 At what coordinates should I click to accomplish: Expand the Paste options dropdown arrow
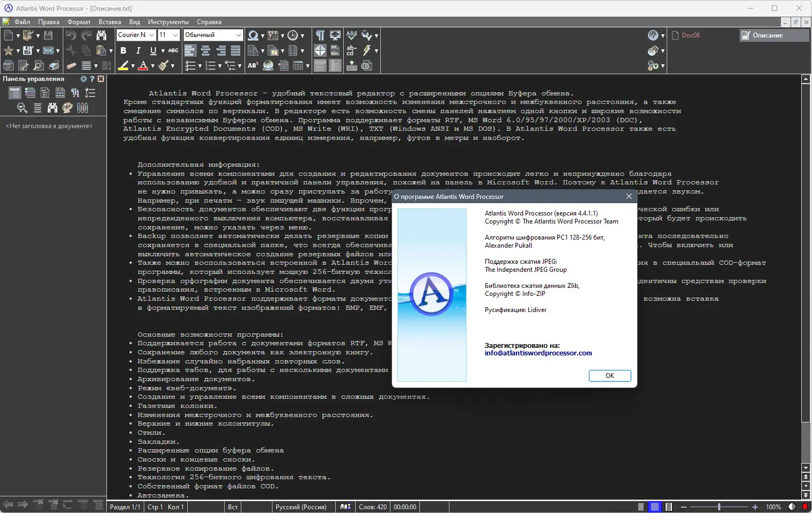pyautogui.click(x=110, y=51)
